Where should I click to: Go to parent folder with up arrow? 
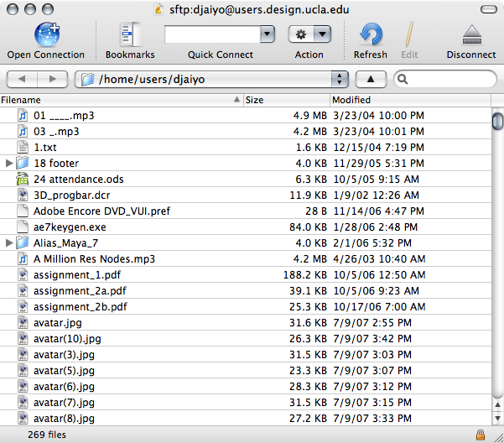[x=371, y=79]
